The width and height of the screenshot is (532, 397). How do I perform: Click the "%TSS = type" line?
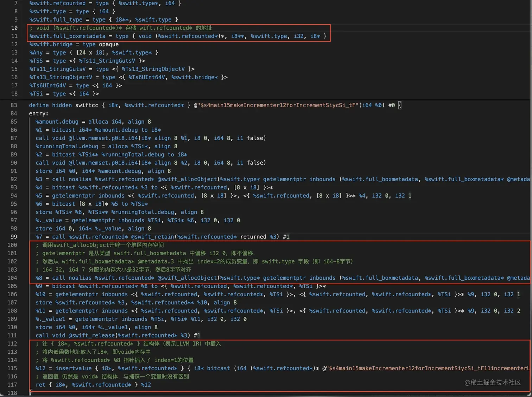click(x=87, y=61)
